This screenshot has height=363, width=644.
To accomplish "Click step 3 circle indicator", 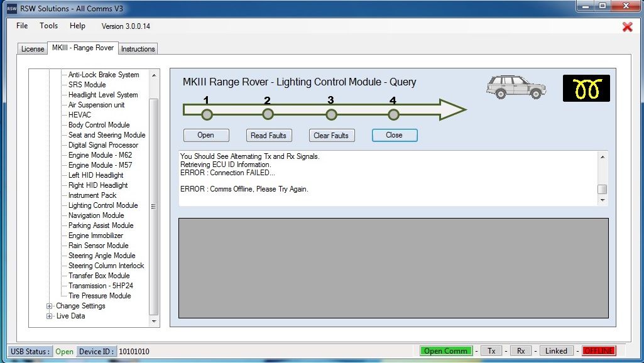I will coord(331,114).
